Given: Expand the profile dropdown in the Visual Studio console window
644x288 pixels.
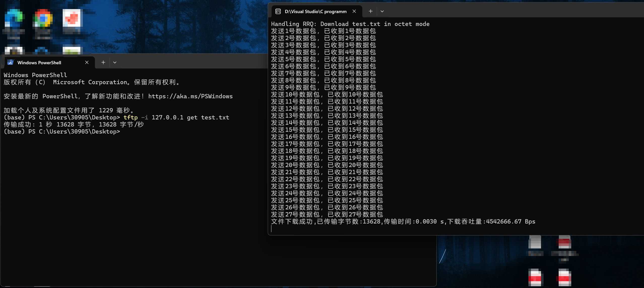Looking at the screenshot, I should 382,11.
